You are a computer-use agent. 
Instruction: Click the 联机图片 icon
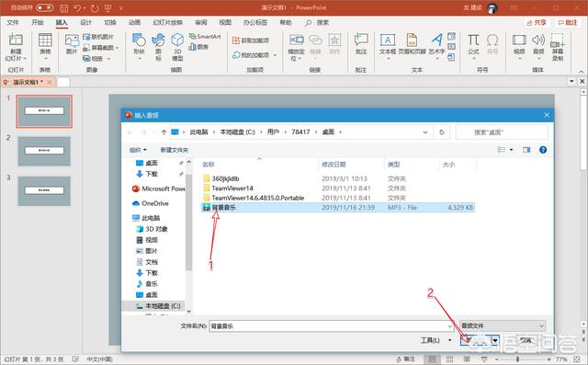[x=98, y=37]
